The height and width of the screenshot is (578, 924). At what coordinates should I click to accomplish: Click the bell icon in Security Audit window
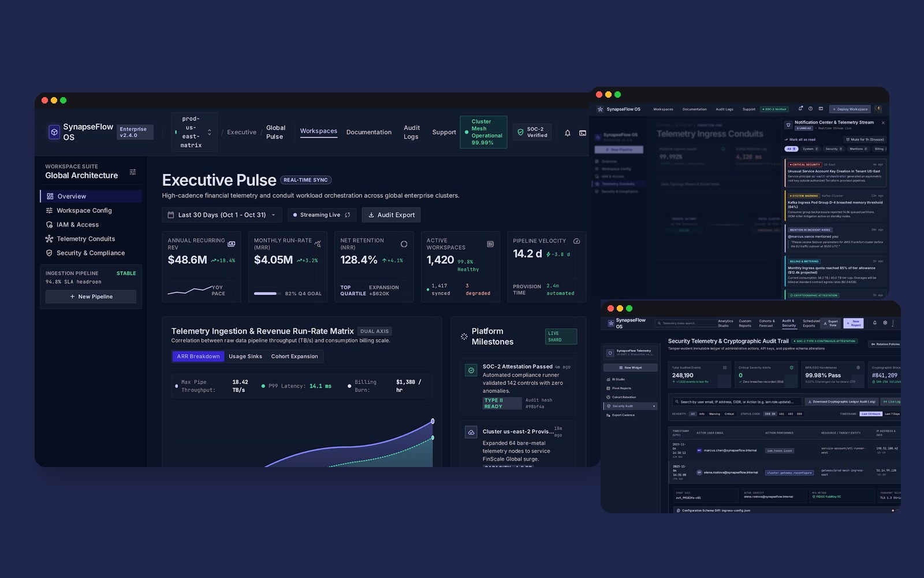874,323
